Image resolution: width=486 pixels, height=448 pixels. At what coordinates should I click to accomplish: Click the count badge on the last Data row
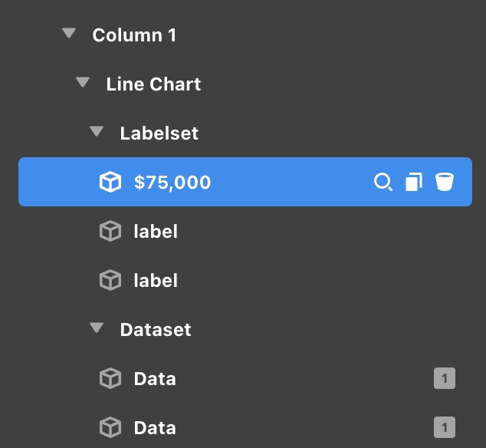click(x=445, y=427)
